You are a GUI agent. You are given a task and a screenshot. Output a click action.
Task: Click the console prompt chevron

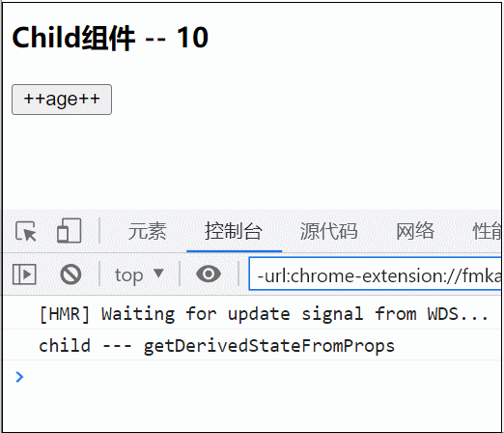click(x=19, y=377)
